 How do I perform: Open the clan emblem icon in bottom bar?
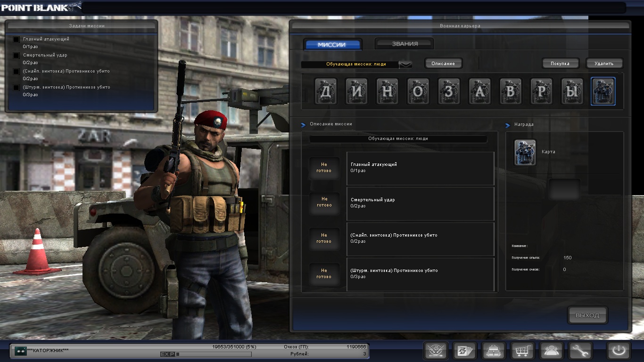(436, 351)
